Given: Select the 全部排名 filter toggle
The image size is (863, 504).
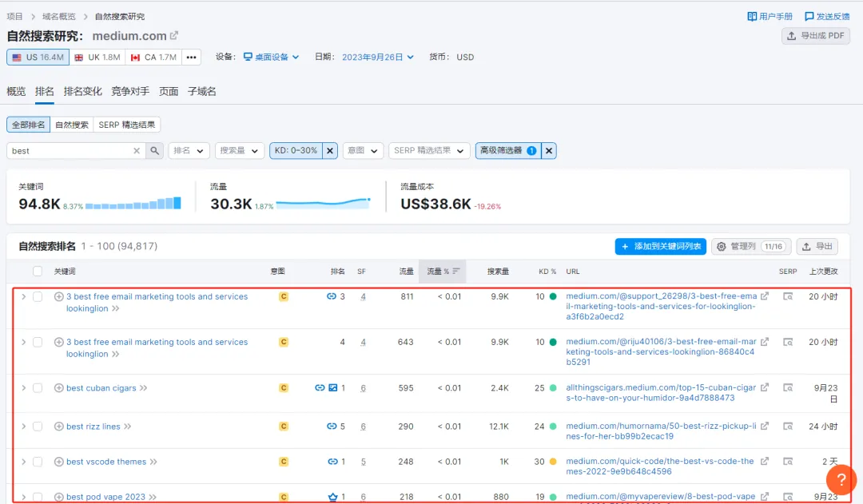Looking at the screenshot, I should pyautogui.click(x=29, y=125).
